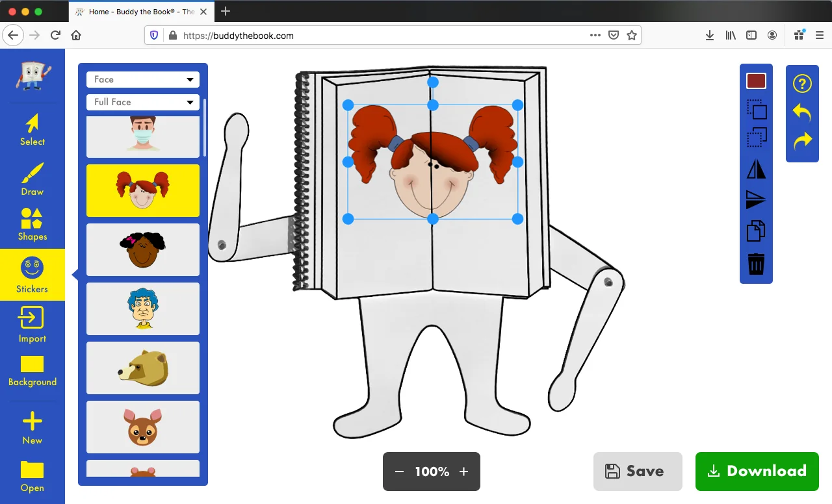Zoom in with the plus button
This screenshot has width=832, height=504.
coord(463,472)
